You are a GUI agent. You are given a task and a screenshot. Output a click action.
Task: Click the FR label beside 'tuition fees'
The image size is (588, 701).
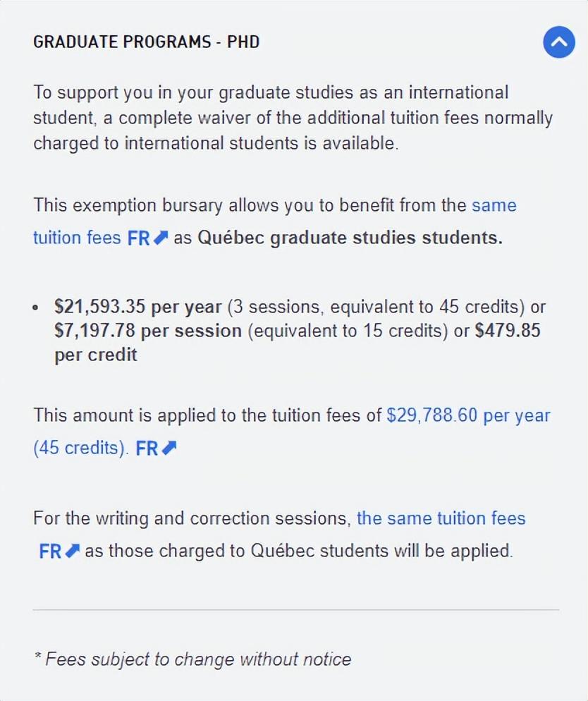click(x=138, y=238)
